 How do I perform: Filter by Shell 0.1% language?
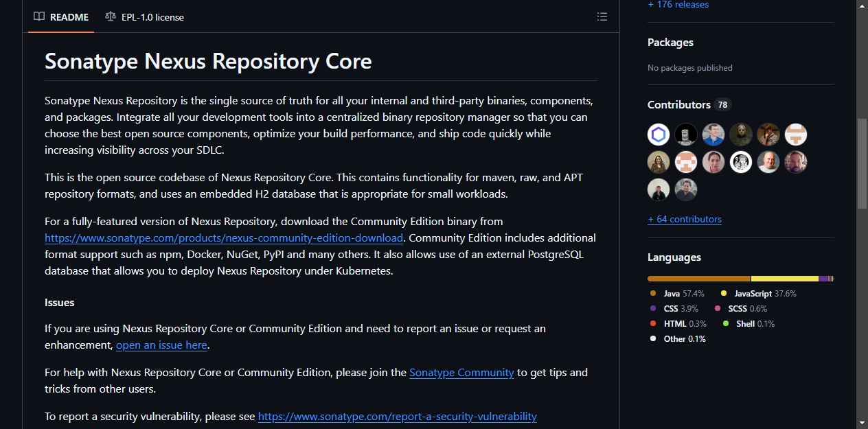749,324
